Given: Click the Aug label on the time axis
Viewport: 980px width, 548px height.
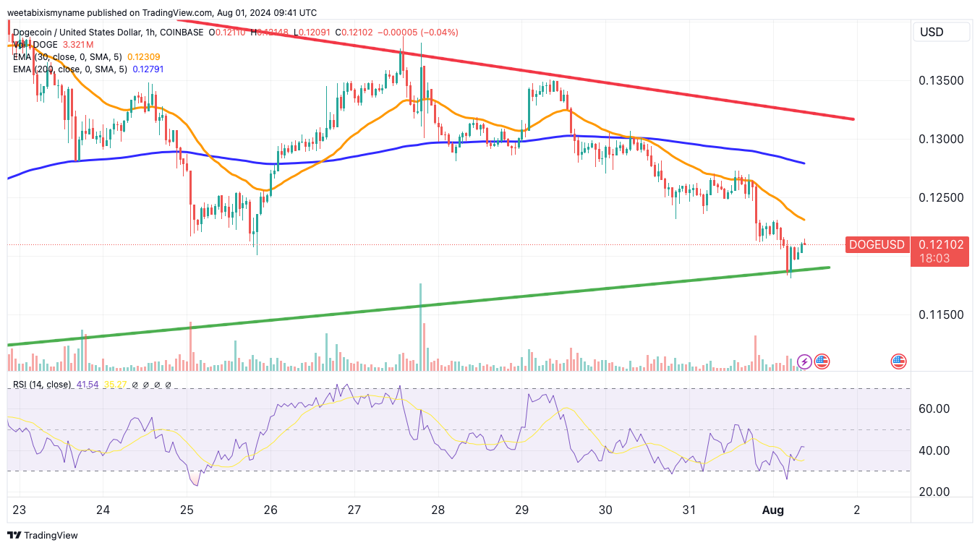Looking at the screenshot, I should pos(772,510).
